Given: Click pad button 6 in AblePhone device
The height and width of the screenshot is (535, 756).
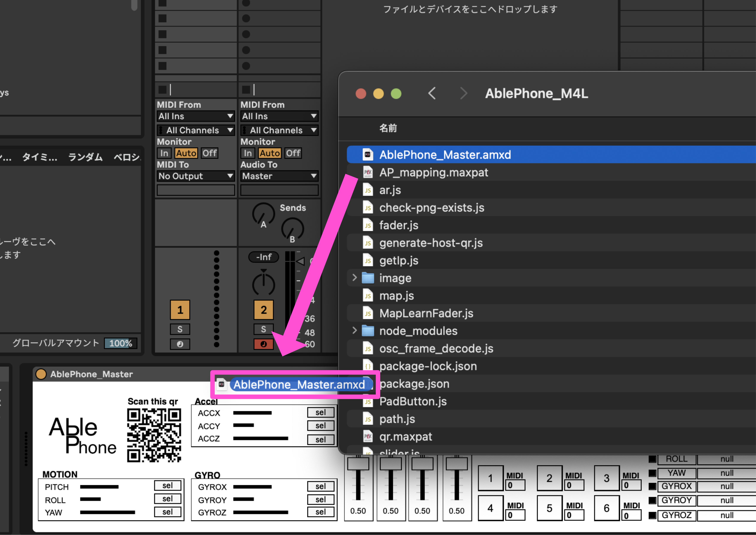Looking at the screenshot, I should 606,508.
